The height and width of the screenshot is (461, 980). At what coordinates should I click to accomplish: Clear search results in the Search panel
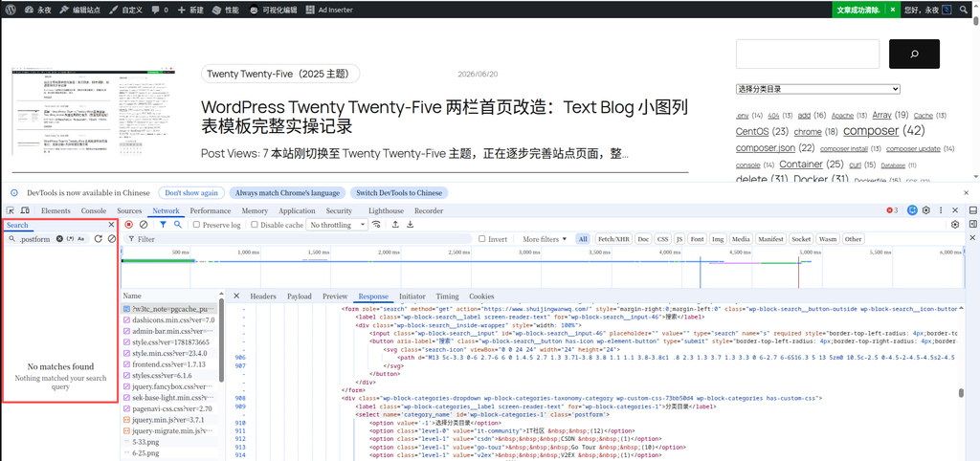click(x=112, y=238)
